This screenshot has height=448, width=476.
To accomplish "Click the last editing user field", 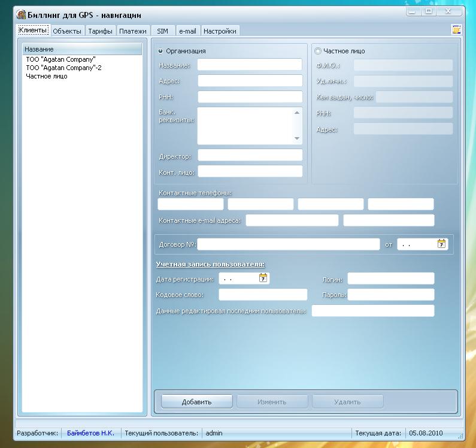I will 373,311.
